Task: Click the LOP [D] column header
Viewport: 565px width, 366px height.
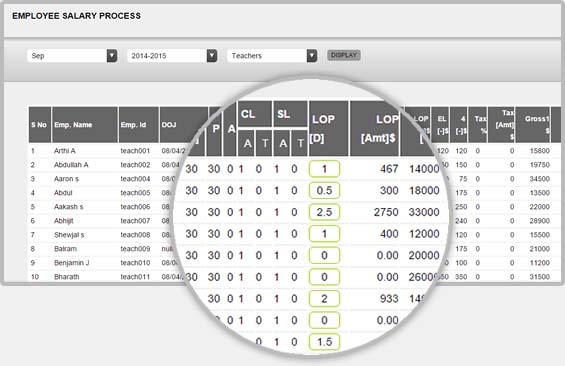Action: (328, 129)
